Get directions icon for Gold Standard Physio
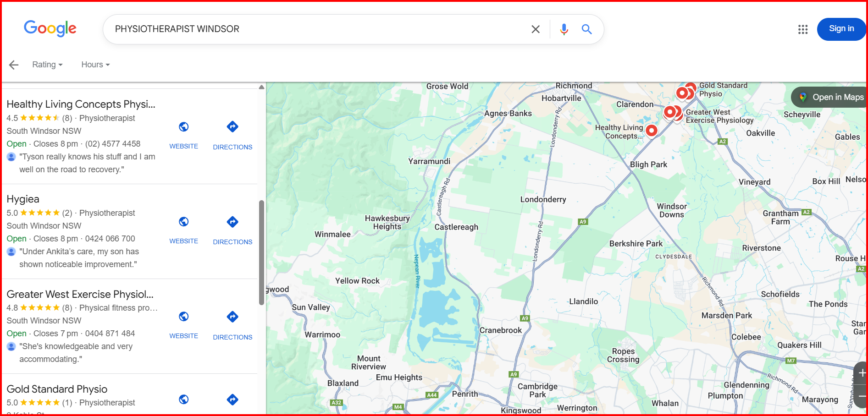 [x=232, y=400]
